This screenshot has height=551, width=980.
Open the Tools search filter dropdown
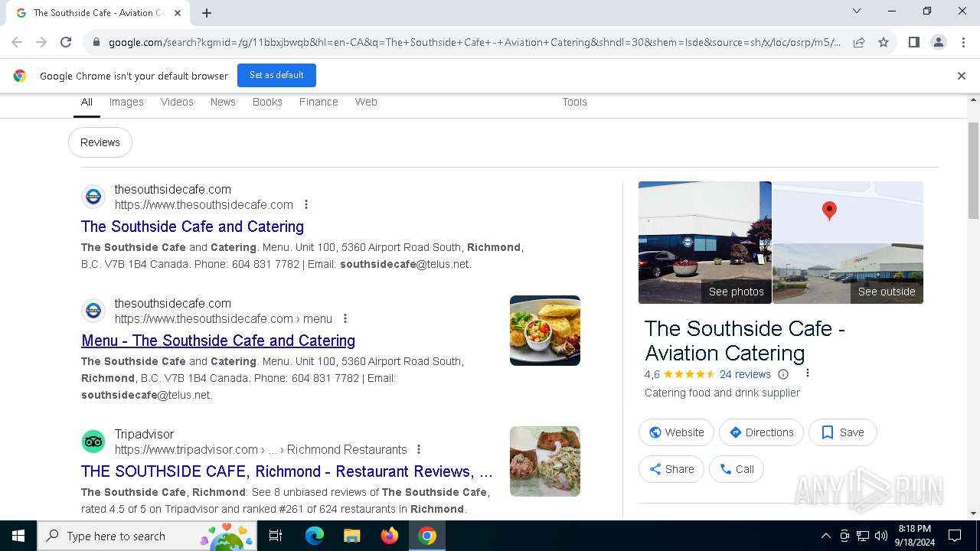tap(574, 102)
